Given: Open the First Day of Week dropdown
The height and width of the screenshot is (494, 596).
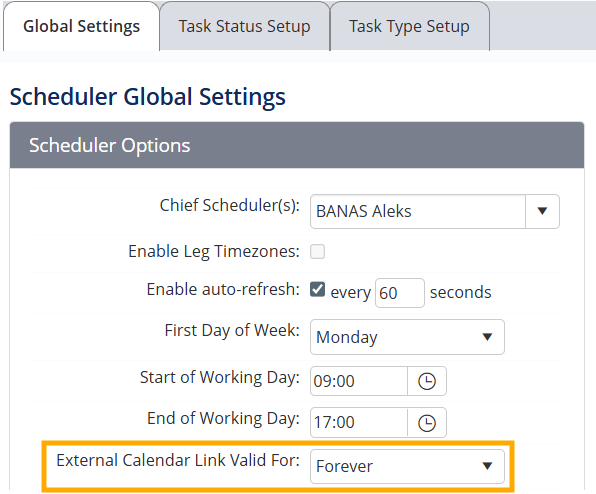Looking at the screenshot, I should tap(407, 337).
